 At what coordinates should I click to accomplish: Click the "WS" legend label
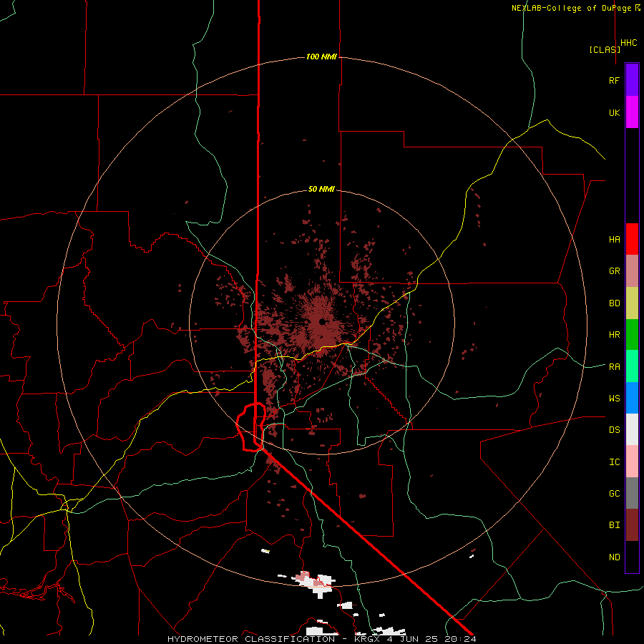pyautogui.click(x=615, y=399)
